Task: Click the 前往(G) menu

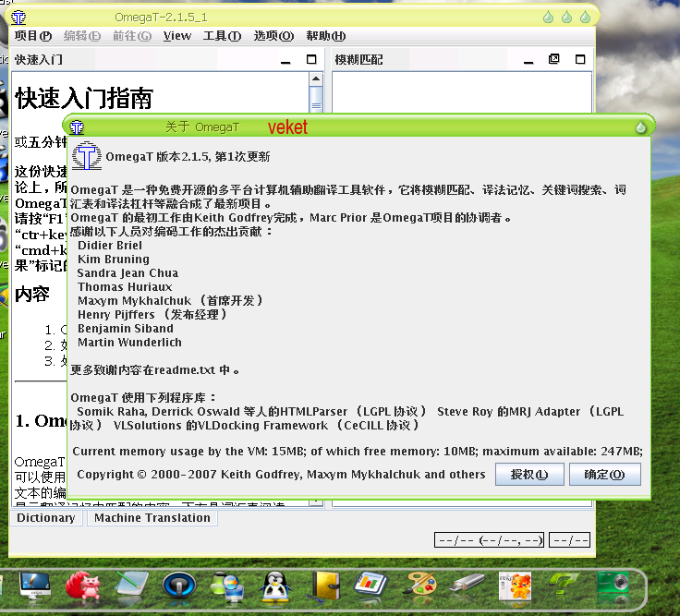Action: (x=132, y=36)
